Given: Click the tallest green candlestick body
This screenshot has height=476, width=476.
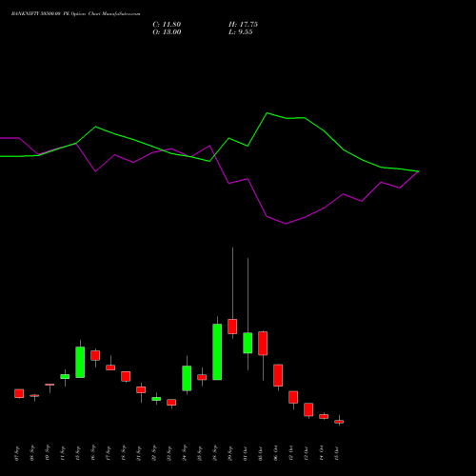Looking at the screenshot, I should (x=217, y=352).
